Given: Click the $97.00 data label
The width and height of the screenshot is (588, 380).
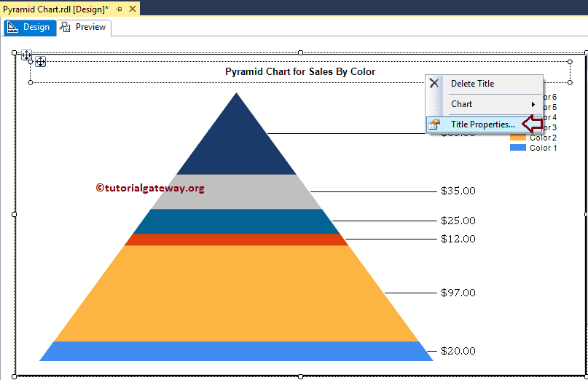Looking at the screenshot, I should coord(458,293).
